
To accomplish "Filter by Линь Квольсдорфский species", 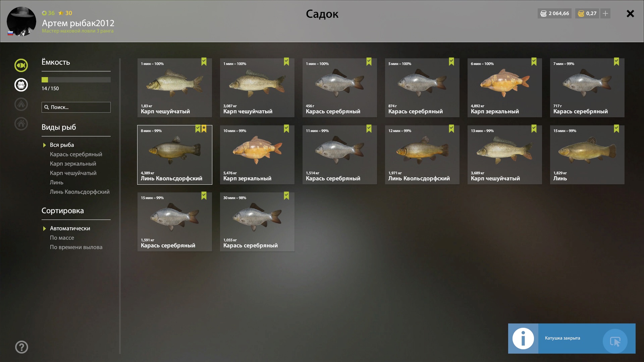I will point(80,192).
